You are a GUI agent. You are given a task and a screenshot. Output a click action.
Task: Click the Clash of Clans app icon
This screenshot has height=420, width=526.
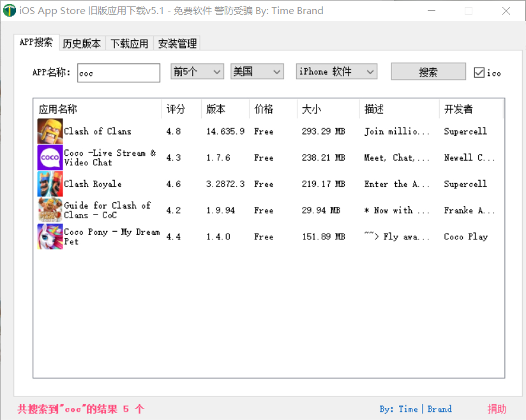[x=50, y=131]
